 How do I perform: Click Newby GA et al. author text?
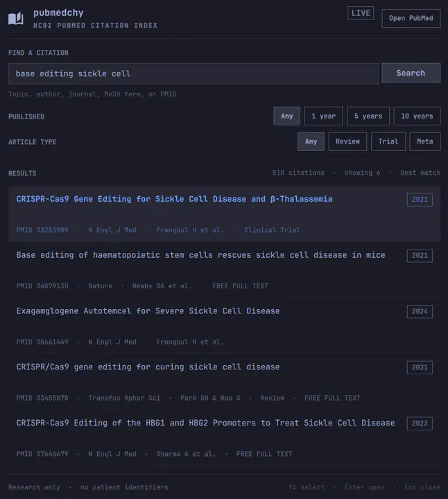pyautogui.click(x=162, y=286)
